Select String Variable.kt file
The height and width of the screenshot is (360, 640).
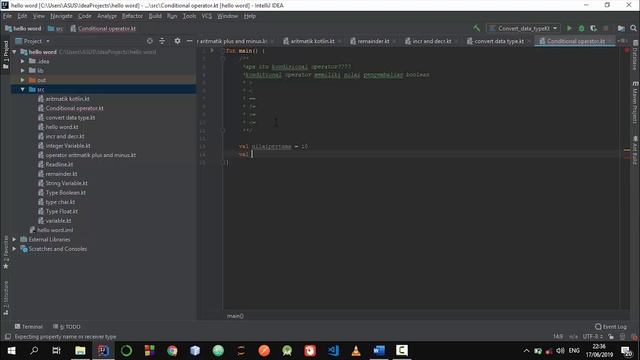(x=66, y=183)
